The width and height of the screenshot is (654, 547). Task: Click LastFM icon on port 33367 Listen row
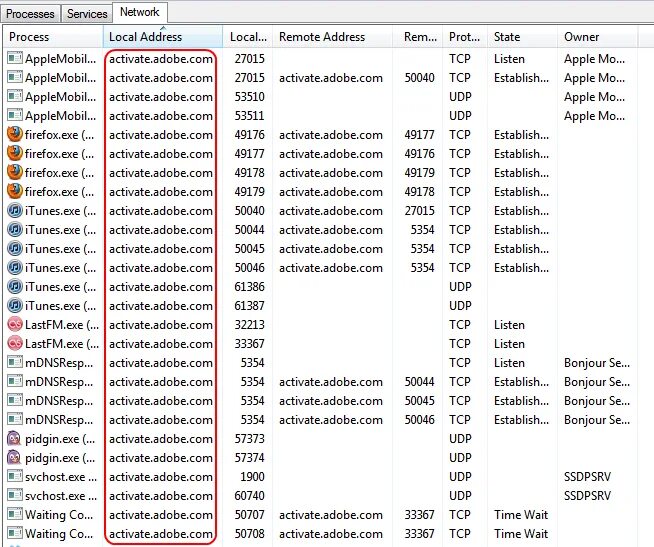(15, 343)
